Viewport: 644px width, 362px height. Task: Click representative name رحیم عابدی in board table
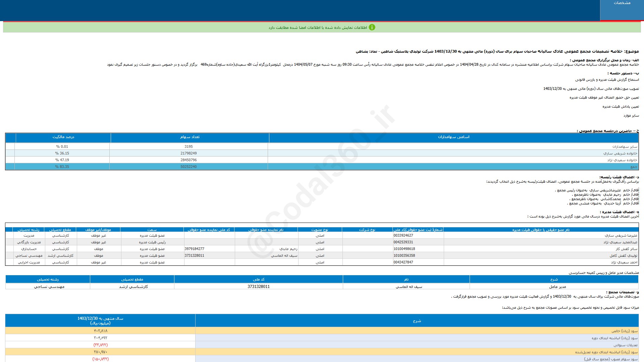pyautogui.click(x=288, y=249)
